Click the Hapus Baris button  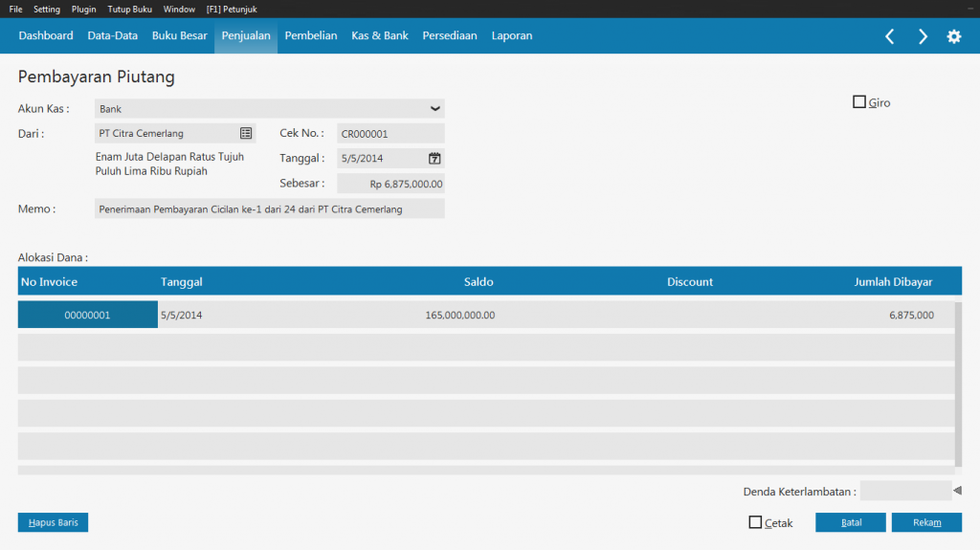coord(53,522)
